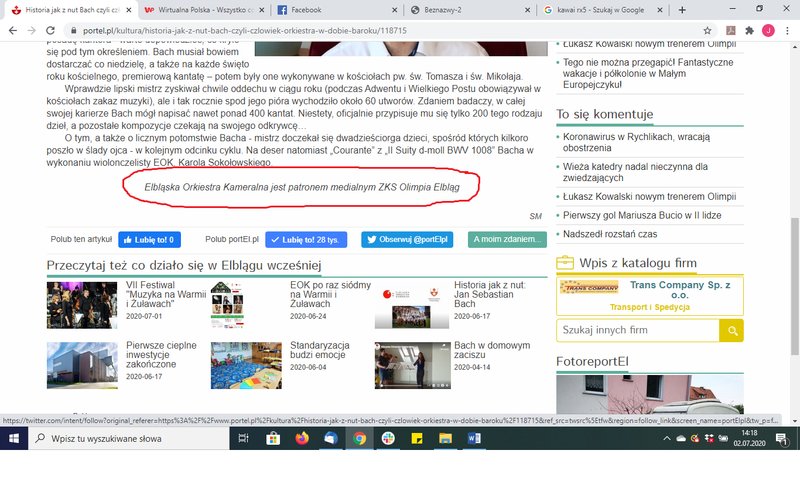Open the VII Festiwal article thumbnail
Screen dimensions: 800x491
click(81, 305)
